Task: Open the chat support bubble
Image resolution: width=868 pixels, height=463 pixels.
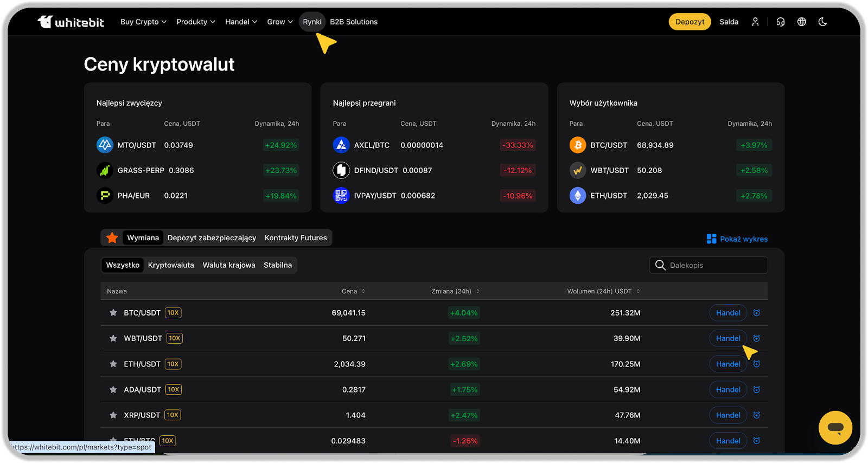Action: tap(835, 428)
